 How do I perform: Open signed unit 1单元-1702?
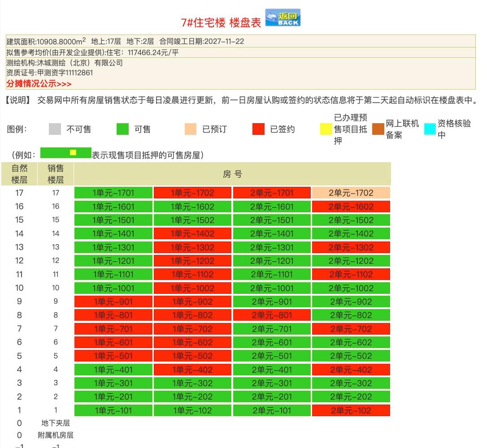point(192,193)
